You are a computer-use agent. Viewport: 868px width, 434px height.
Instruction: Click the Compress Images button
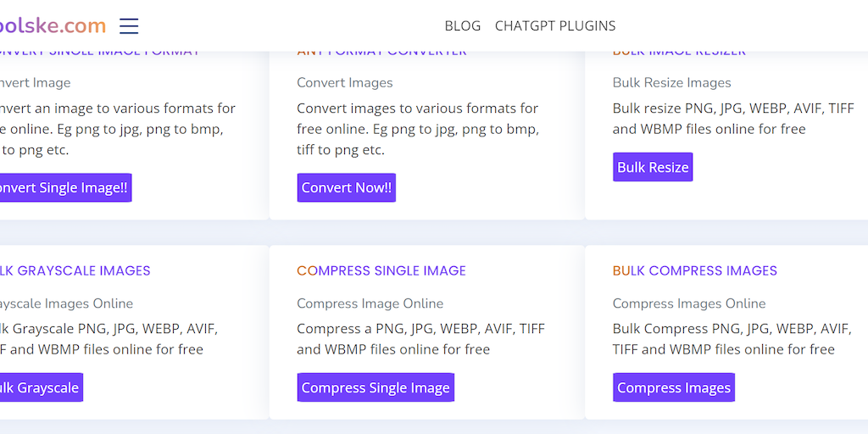673,387
